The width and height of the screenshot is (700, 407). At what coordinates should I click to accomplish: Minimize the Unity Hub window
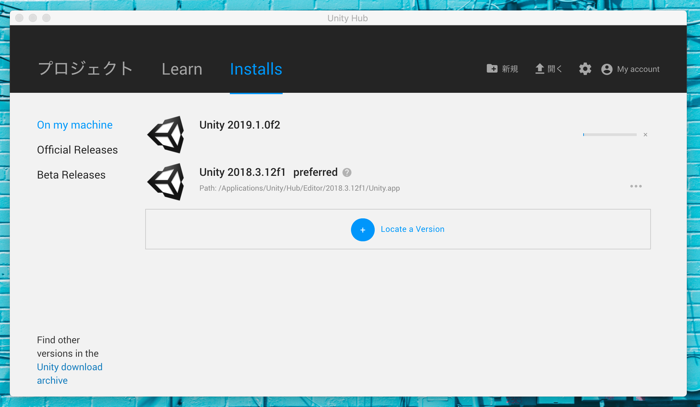coord(33,18)
